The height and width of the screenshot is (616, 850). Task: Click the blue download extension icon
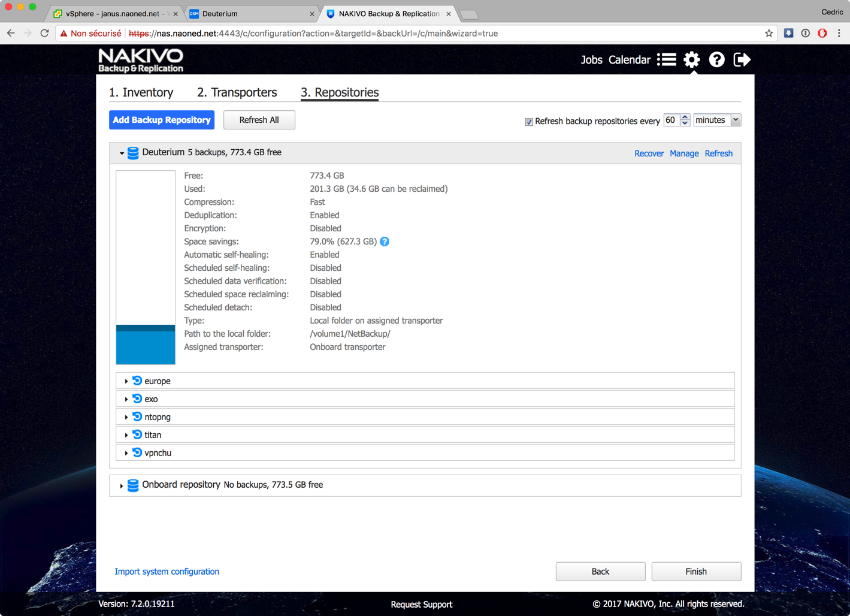coord(789,34)
